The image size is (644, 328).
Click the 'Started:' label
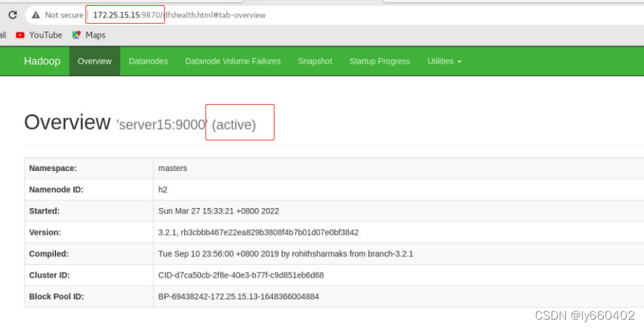tap(44, 211)
